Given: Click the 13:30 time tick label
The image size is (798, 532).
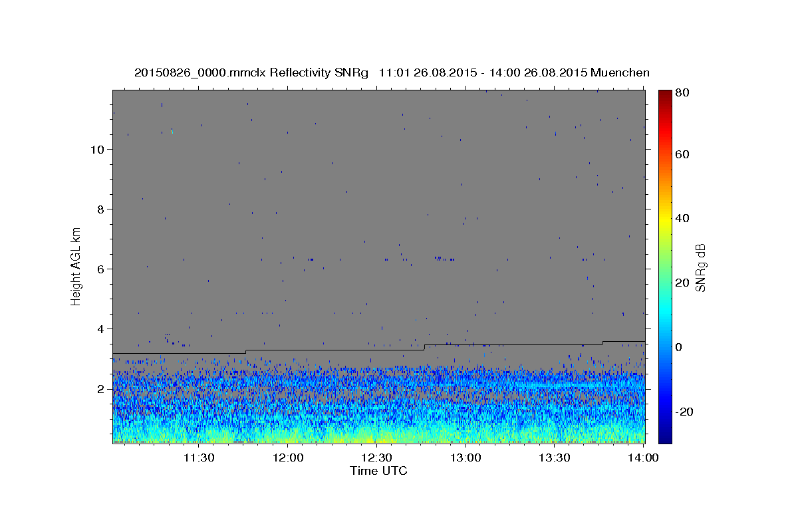Looking at the screenshot, I should tap(555, 458).
